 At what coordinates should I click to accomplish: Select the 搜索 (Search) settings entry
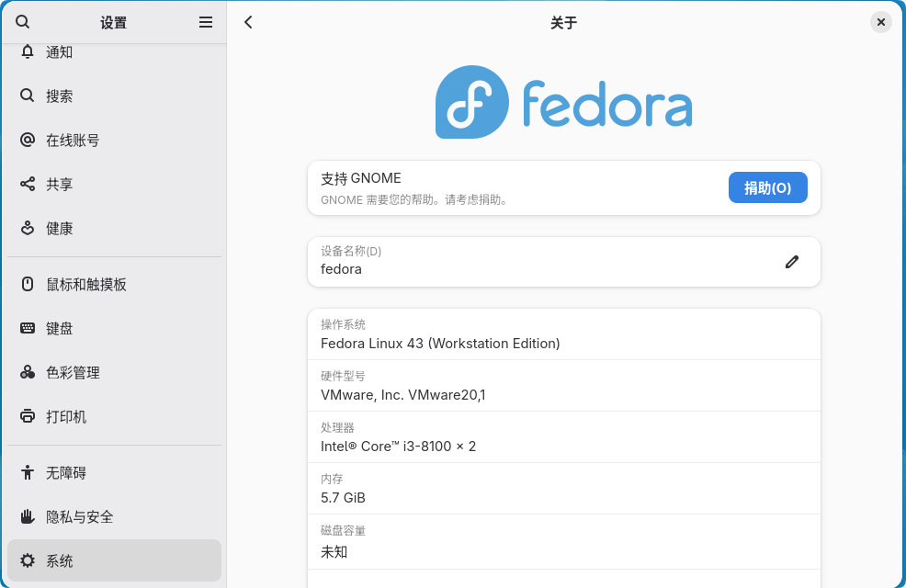point(59,96)
